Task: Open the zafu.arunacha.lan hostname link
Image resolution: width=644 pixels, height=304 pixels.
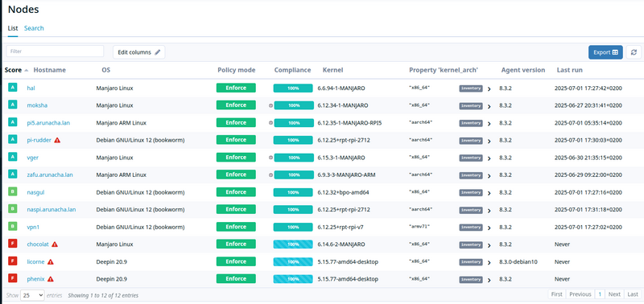Action: click(50, 175)
